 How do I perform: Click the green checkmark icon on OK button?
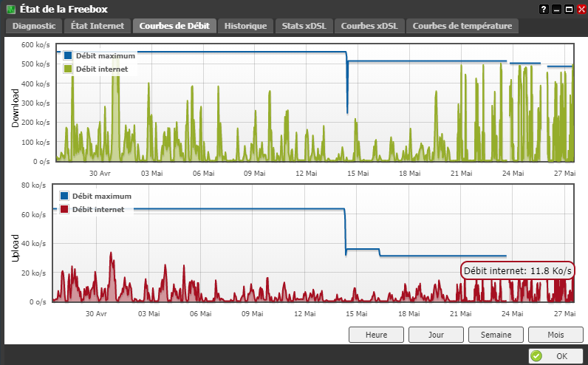click(536, 355)
